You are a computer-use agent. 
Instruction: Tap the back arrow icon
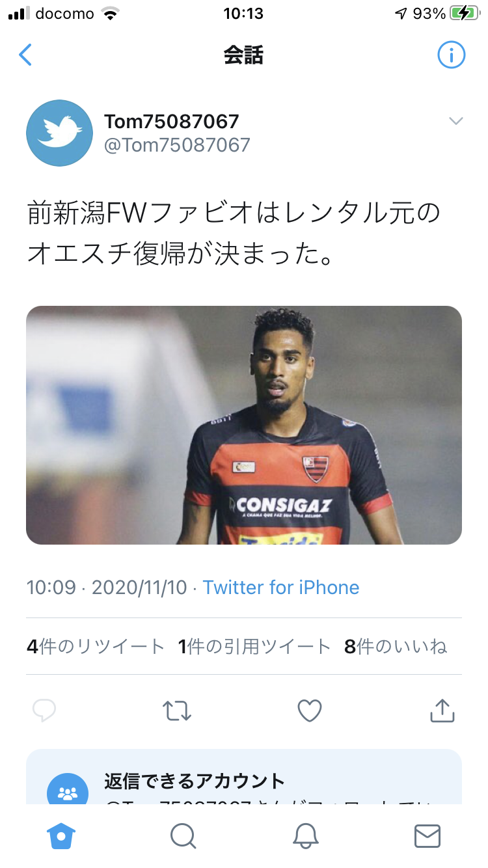click(x=25, y=55)
